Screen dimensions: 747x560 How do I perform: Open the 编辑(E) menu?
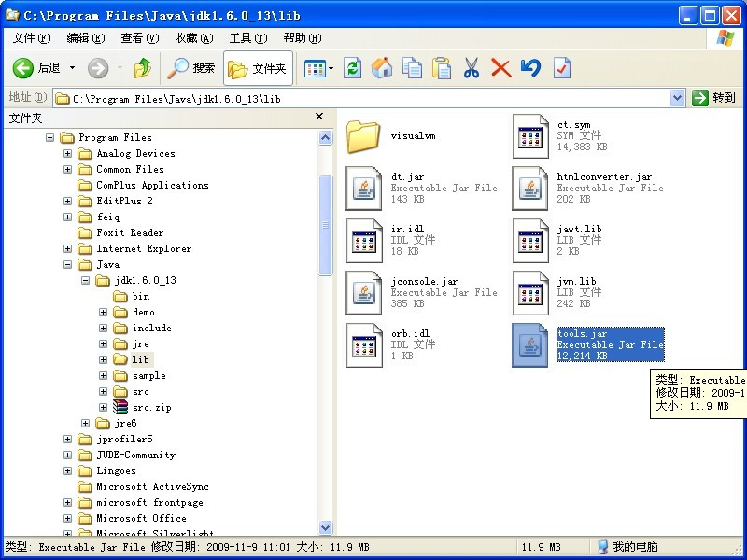tap(86, 38)
